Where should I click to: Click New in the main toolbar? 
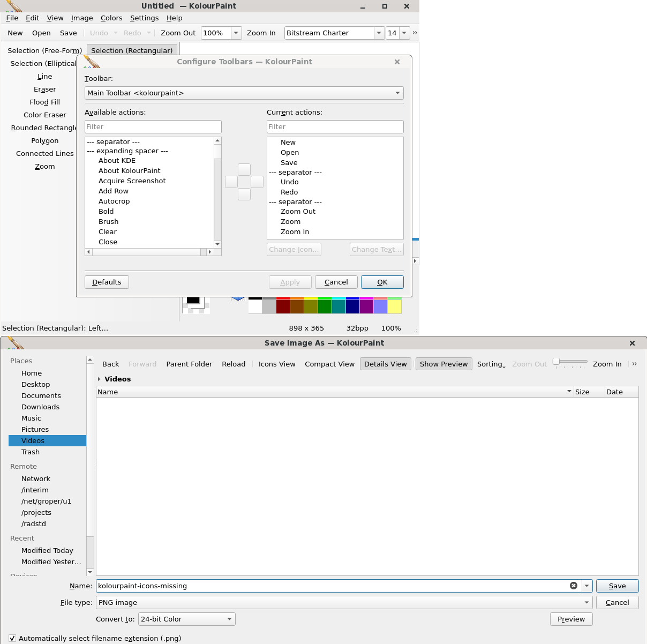[15, 33]
